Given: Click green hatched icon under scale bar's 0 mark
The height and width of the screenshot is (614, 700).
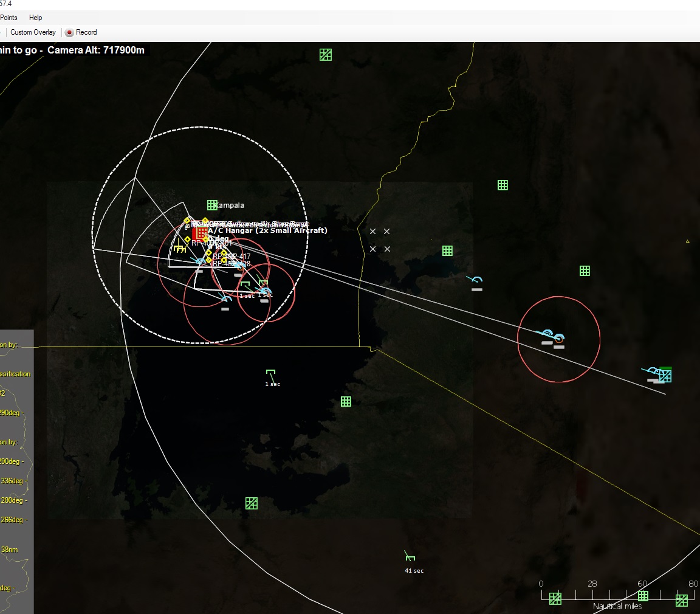Looking at the screenshot, I should (x=555, y=599).
